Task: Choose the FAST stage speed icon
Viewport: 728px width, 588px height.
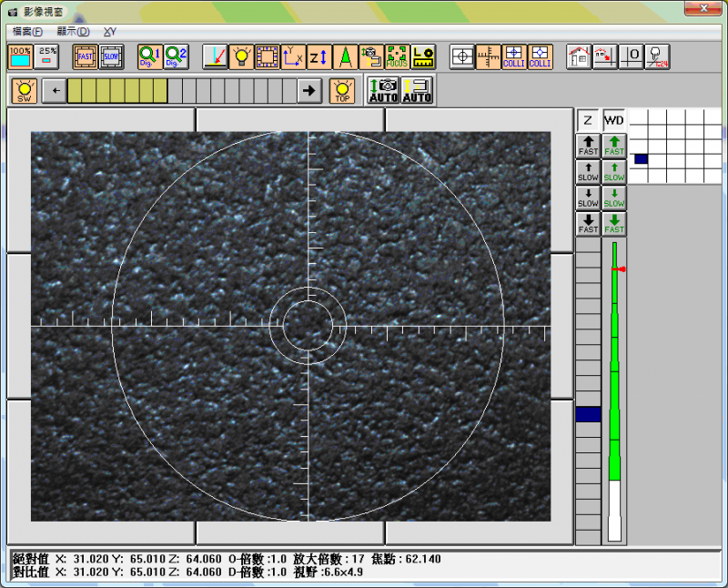Action: 85,57
